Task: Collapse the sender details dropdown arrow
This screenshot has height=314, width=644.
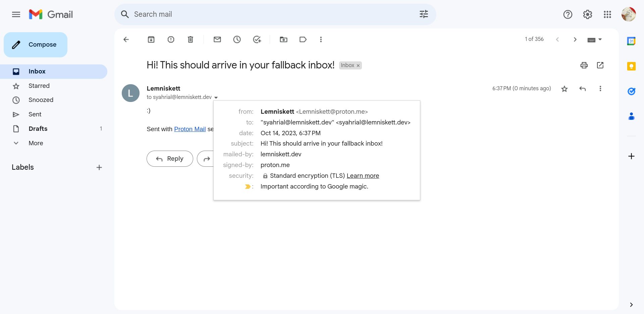Action: tap(216, 97)
